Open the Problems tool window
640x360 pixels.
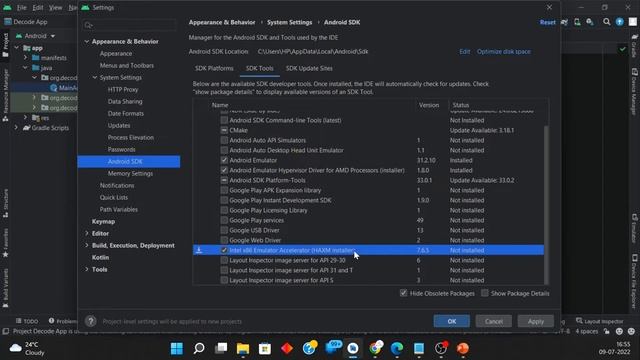click(x=62, y=321)
